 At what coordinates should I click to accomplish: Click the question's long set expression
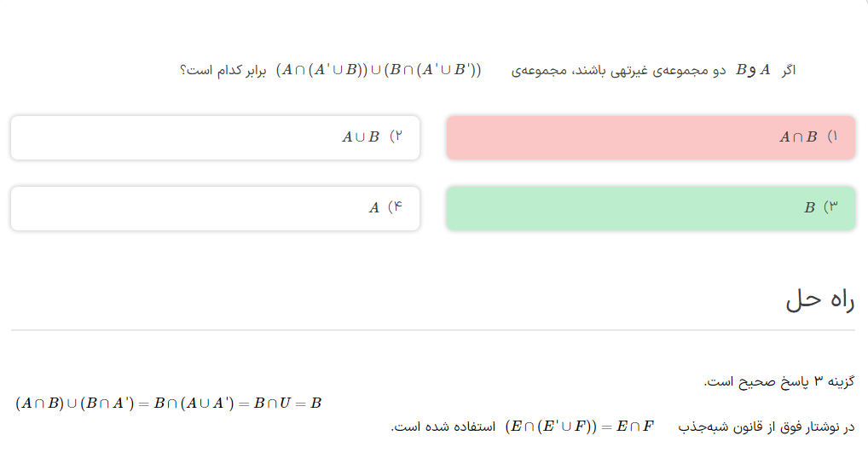pos(379,70)
